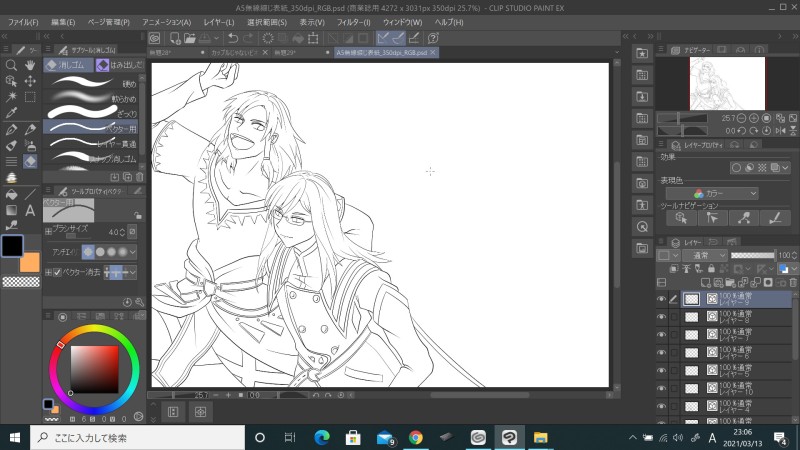Image resolution: width=800 pixels, height=450 pixels.
Task: Click the Navigator rotate left icon
Action: pos(741,131)
